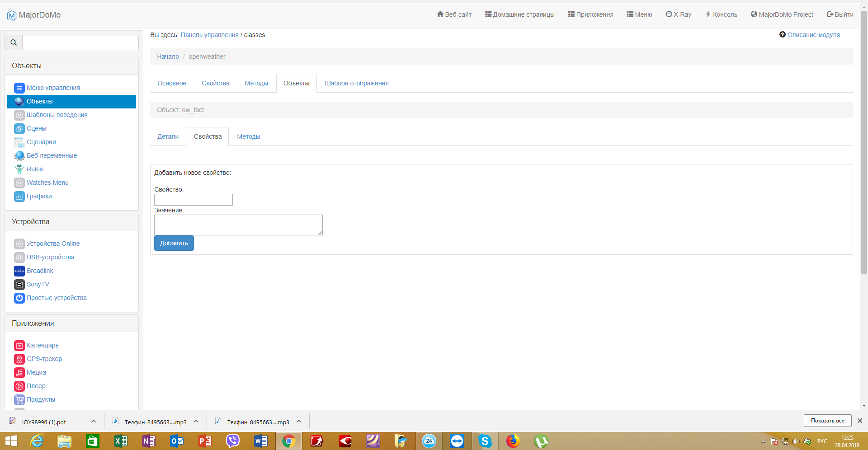
Task: Click the Rules robot icon
Action: (x=19, y=169)
